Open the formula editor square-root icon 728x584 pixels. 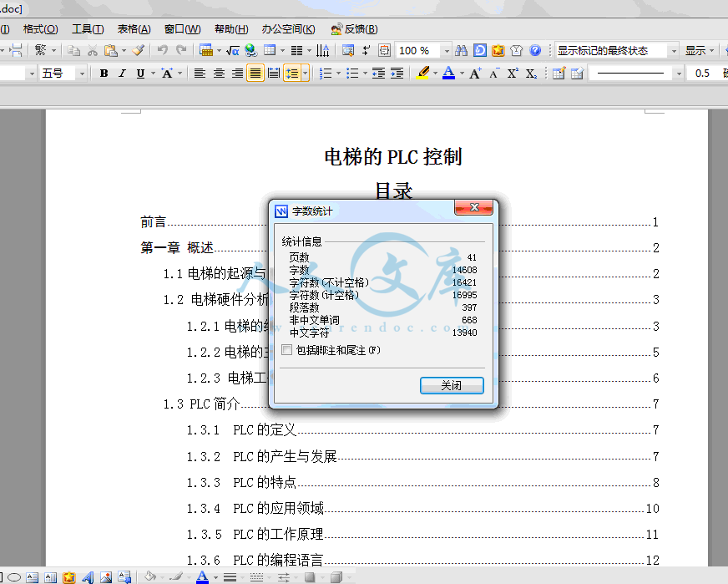click(233, 50)
